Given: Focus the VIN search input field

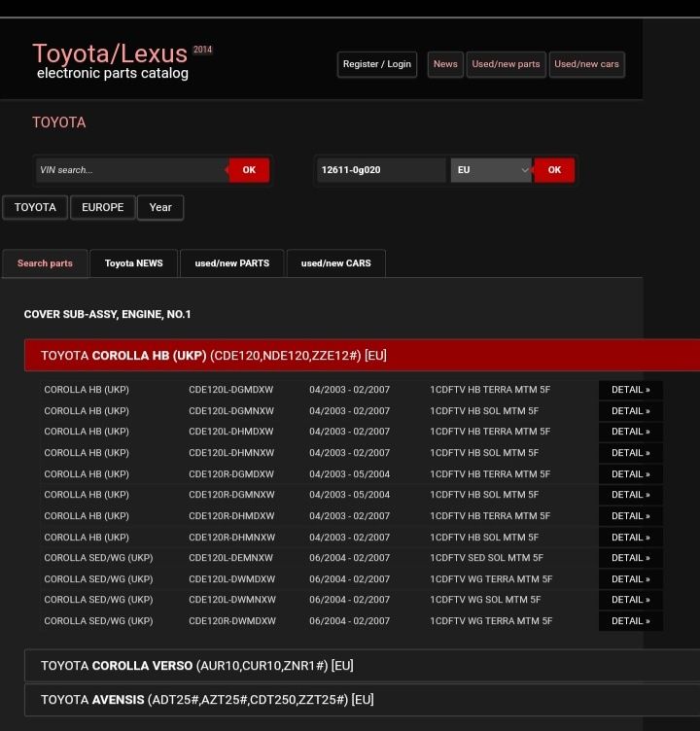Looking at the screenshot, I should coord(132,170).
